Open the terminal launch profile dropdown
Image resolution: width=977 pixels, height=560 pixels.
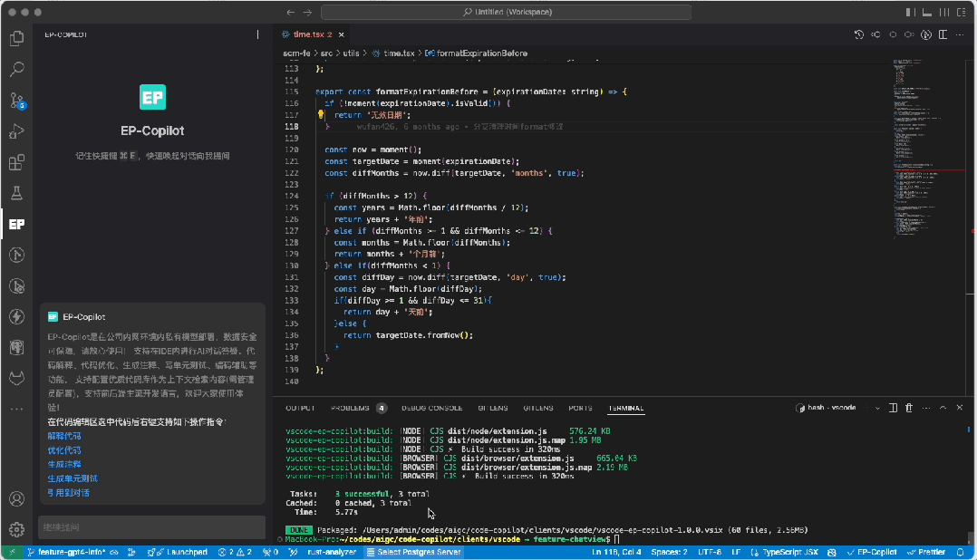(x=877, y=408)
